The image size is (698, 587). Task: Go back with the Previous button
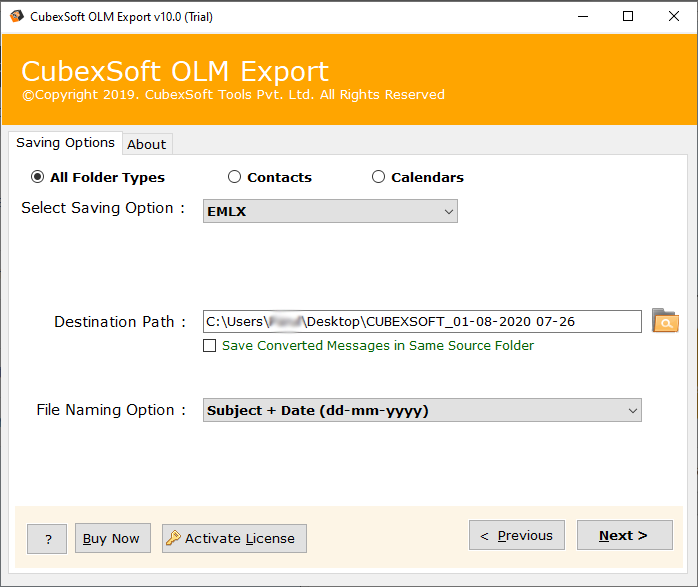click(x=516, y=535)
